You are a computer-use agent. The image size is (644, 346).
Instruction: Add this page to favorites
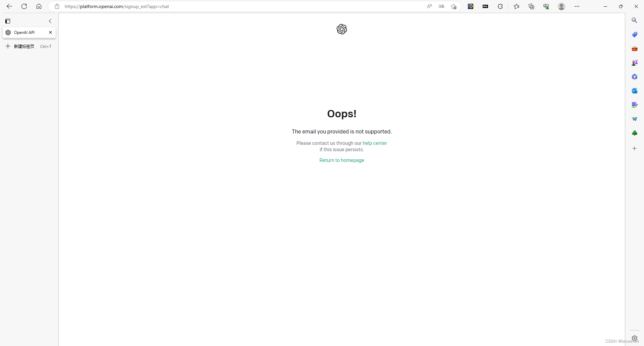click(x=454, y=6)
